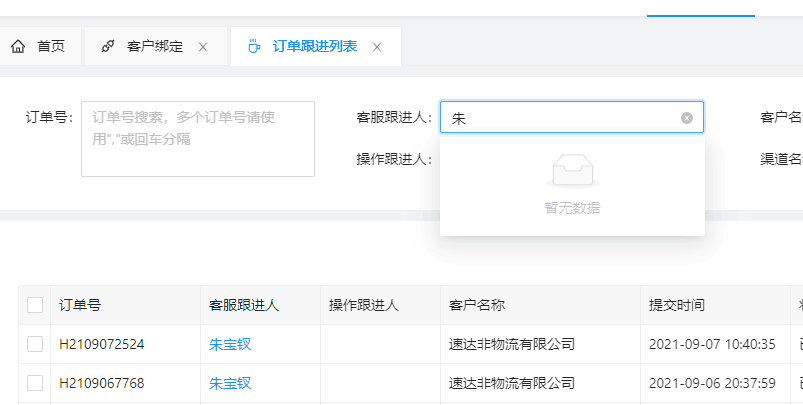Close the 客户绑定 tab
This screenshot has width=803, height=405.
(x=203, y=47)
